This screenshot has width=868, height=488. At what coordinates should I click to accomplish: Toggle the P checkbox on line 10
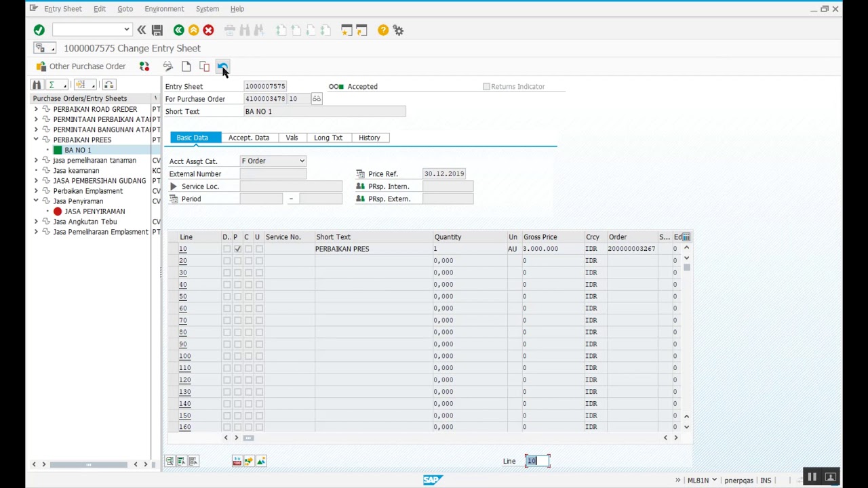237,249
